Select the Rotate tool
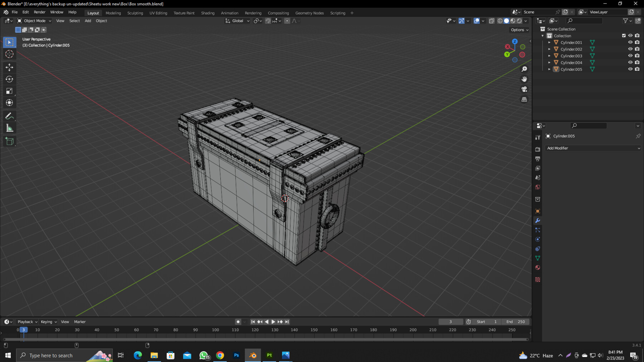 click(x=10, y=79)
